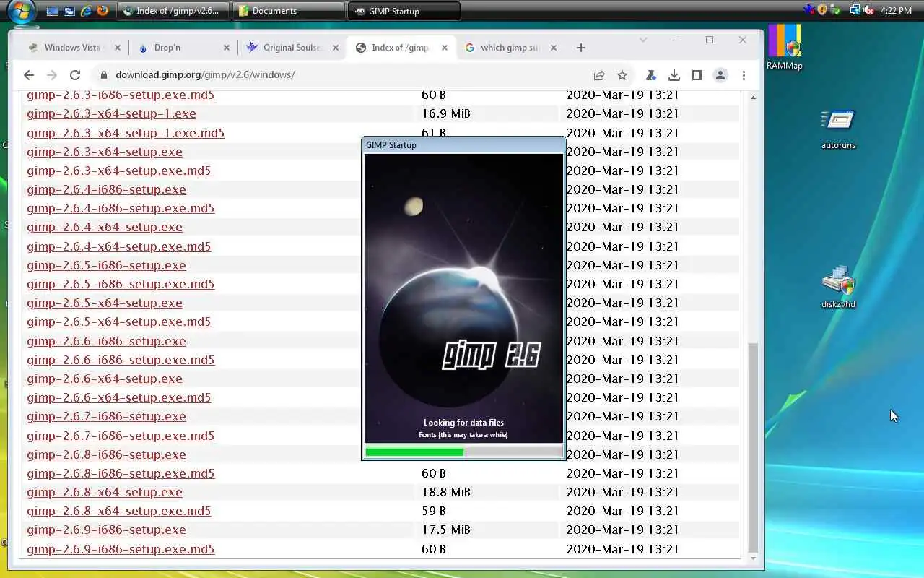Toggle the browser side panel icon
Viewport: 924px width, 578px height.
tap(697, 75)
